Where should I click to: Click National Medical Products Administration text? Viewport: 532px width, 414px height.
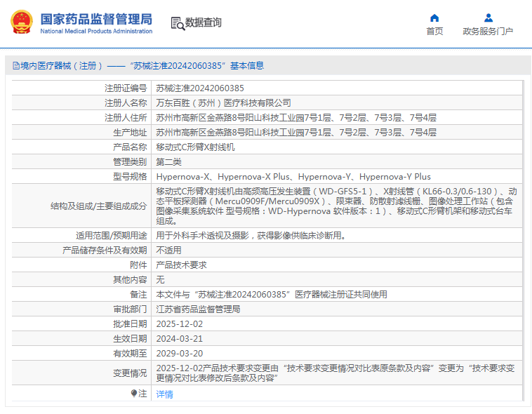click(96, 31)
